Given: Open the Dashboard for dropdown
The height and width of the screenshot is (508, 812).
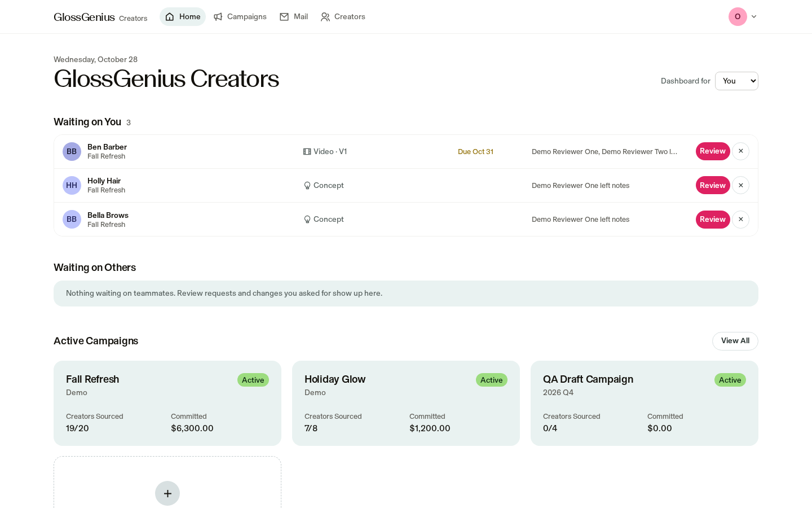Looking at the screenshot, I should pos(736,81).
